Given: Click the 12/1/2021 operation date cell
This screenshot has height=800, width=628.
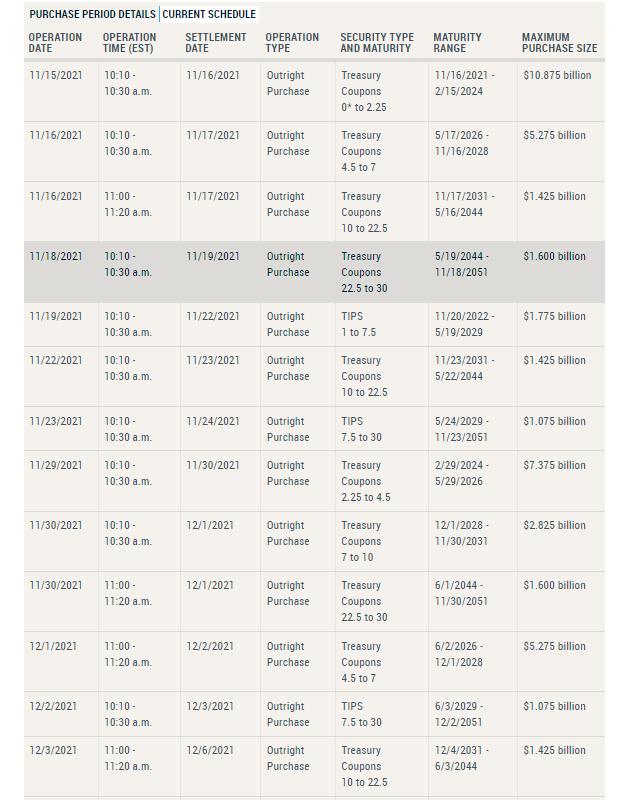Looking at the screenshot, I should (x=53, y=646).
